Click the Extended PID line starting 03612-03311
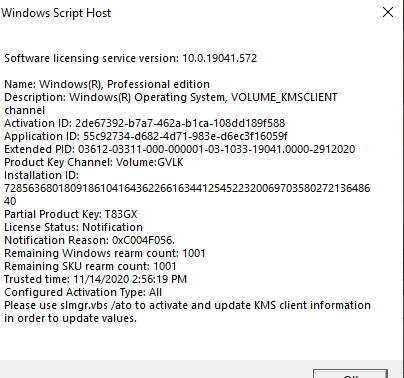The height and width of the screenshot is (378, 404). tap(180, 149)
